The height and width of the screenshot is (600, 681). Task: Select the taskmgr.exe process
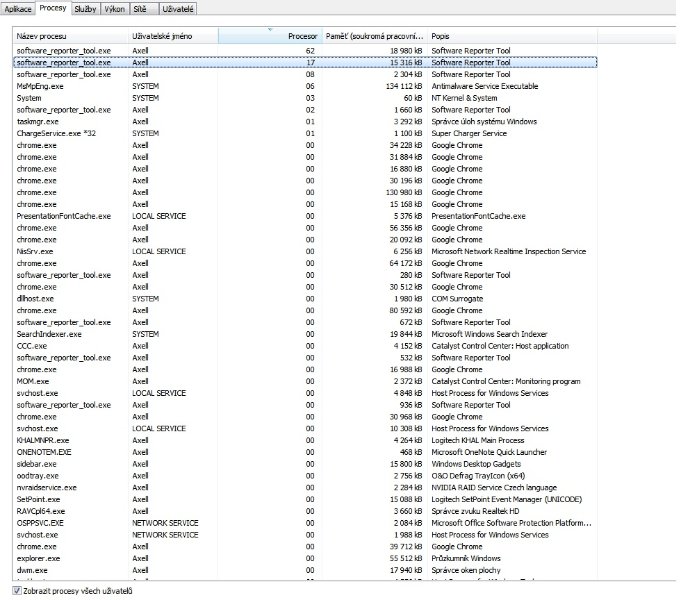click(x=305, y=122)
